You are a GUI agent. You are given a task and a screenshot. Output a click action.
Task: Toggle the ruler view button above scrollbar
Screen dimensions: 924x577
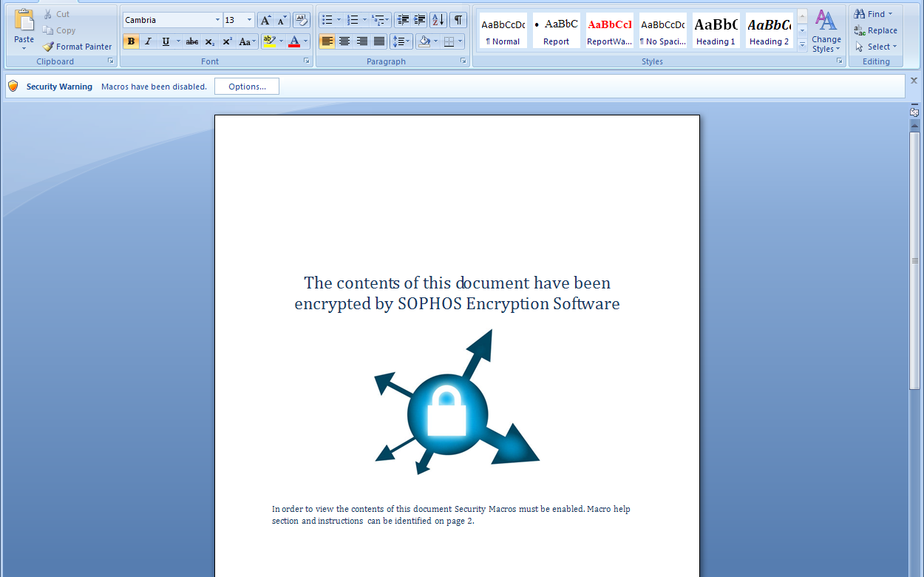coord(914,112)
